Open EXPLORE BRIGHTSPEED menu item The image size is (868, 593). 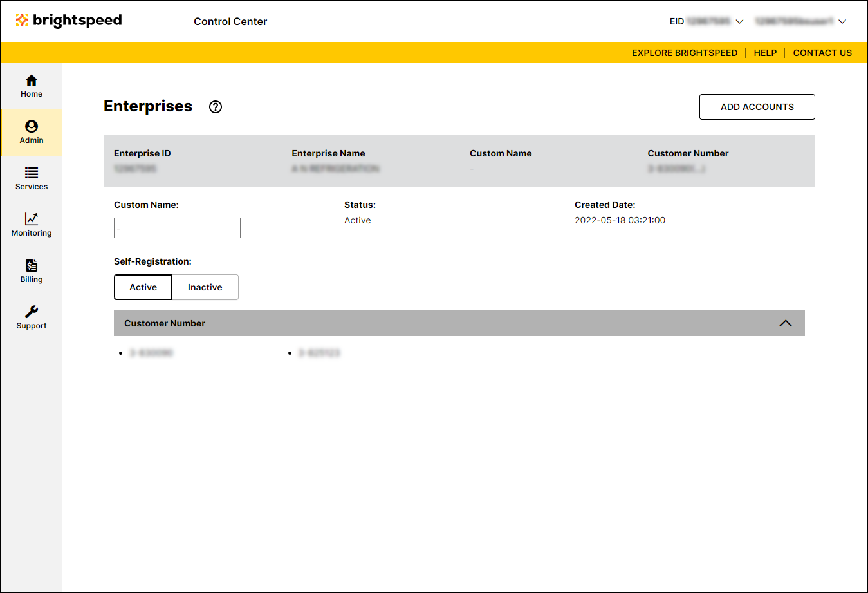[x=685, y=53]
